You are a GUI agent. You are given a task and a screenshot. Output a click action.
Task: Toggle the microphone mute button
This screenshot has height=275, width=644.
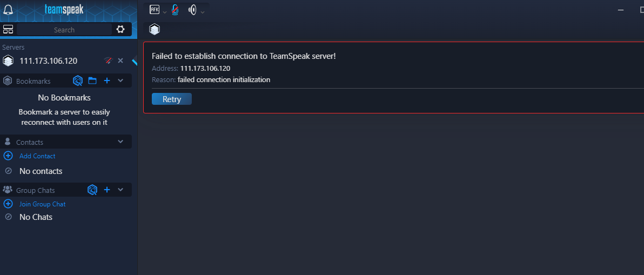coord(175,10)
